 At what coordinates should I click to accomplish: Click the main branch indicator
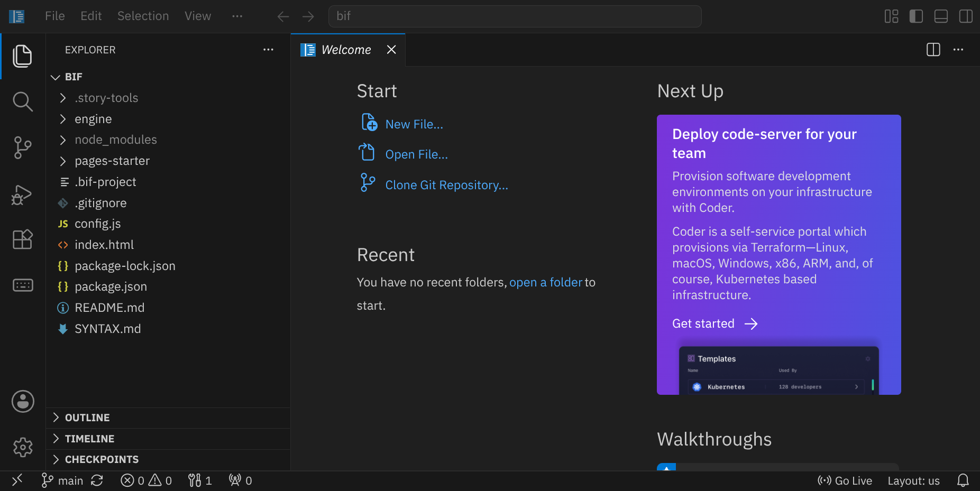[x=62, y=480]
